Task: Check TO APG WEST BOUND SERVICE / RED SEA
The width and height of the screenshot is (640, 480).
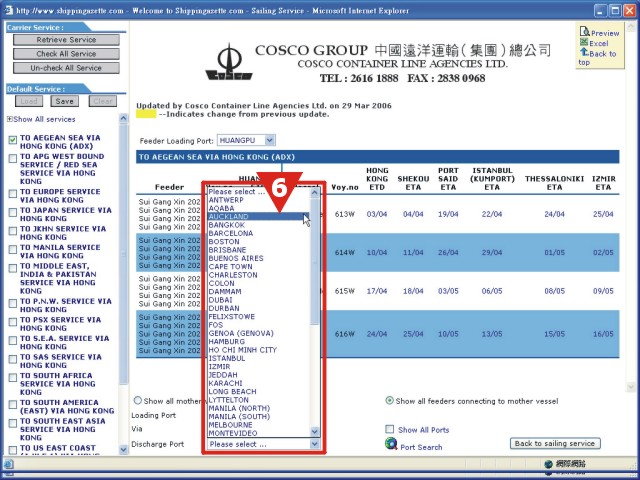Action: pyautogui.click(x=13, y=158)
